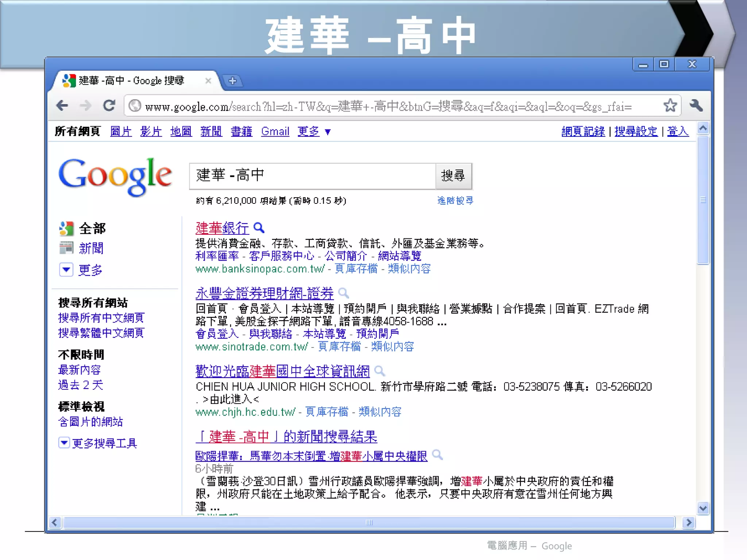Open 新聞 in top navigation
This screenshot has width=747, height=560.
pyautogui.click(x=211, y=131)
